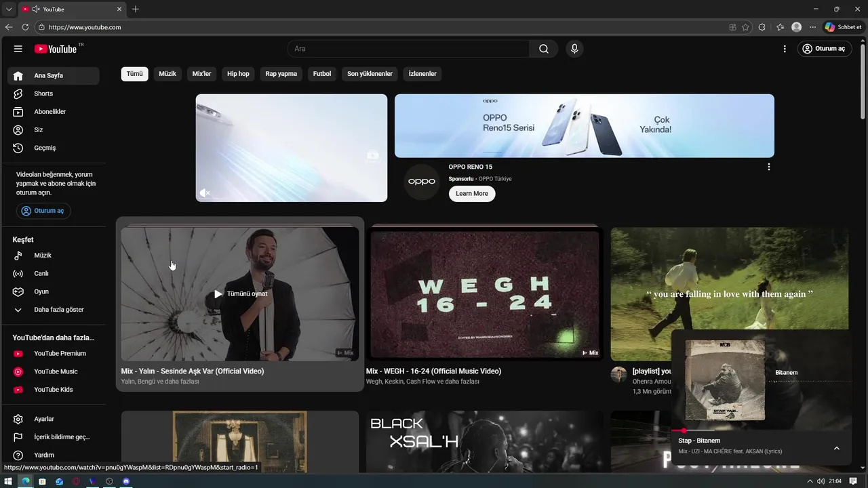The image size is (868, 488).
Task: Open Oyun gaming section
Action: (54, 291)
